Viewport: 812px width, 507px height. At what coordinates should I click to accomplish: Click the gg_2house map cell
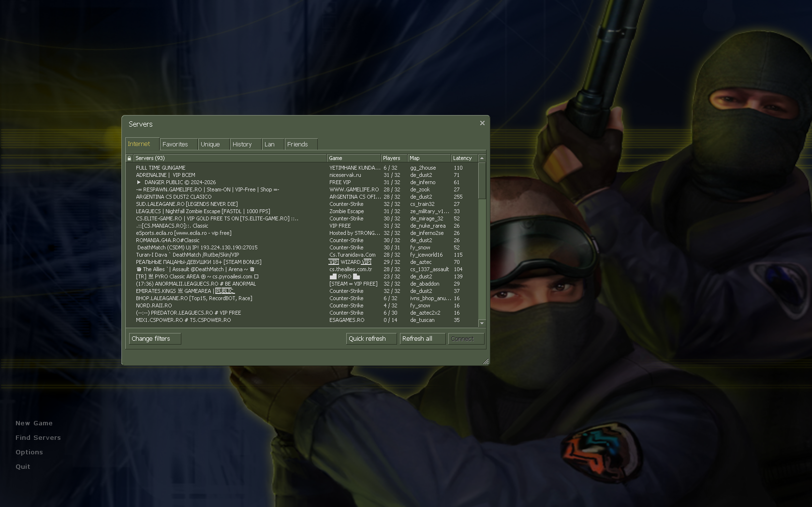[x=423, y=168]
